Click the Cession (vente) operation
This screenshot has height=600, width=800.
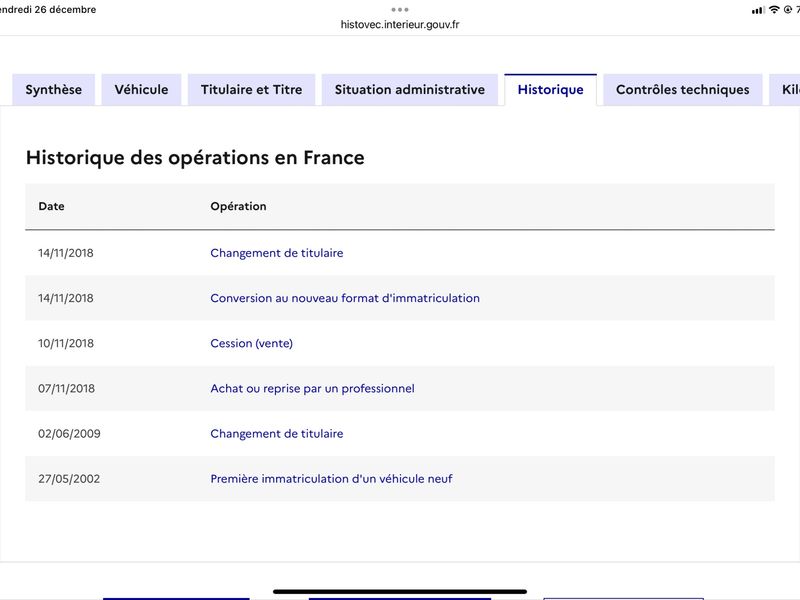click(x=252, y=343)
